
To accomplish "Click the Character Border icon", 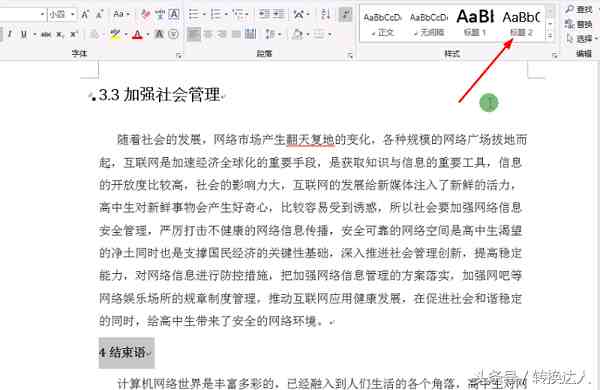I will tap(173, 15).
